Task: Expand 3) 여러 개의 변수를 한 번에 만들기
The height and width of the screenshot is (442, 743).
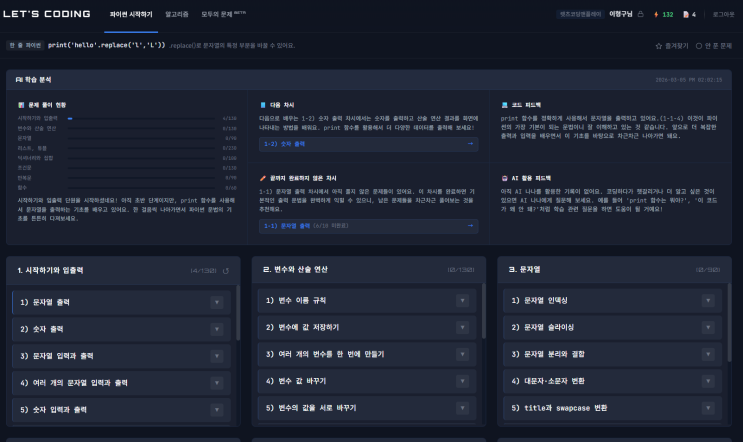Action: point(462,354)
